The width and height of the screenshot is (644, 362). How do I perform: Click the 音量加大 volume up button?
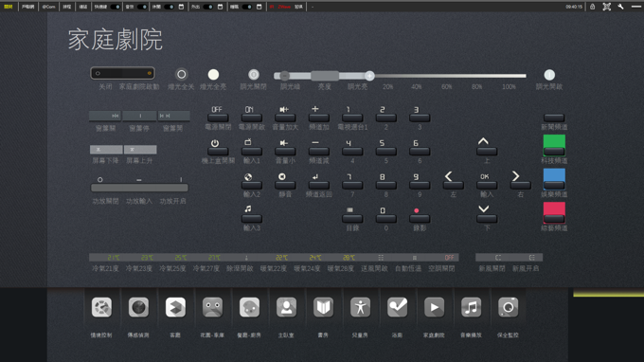click(285, 118)
